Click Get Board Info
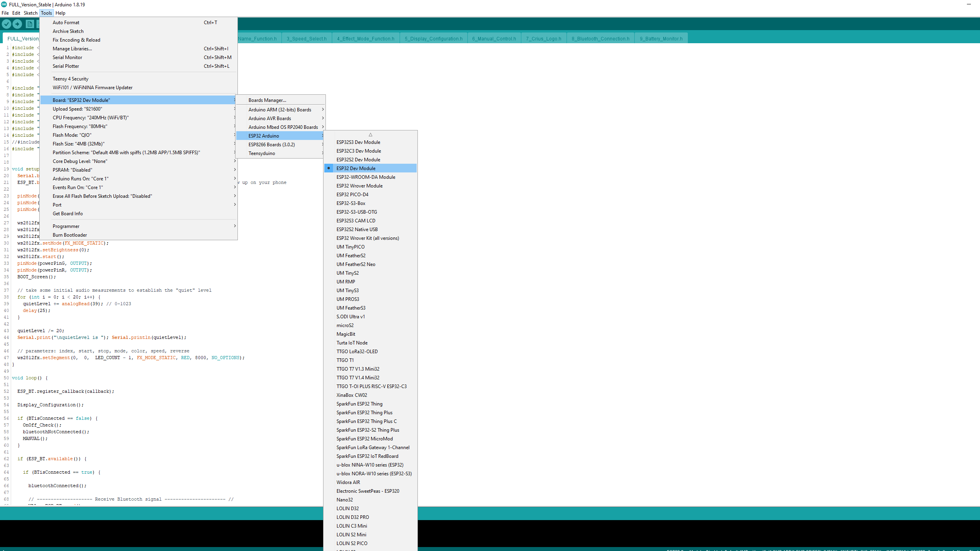Viewport: 980px width, 551px height. coord(68,214)
